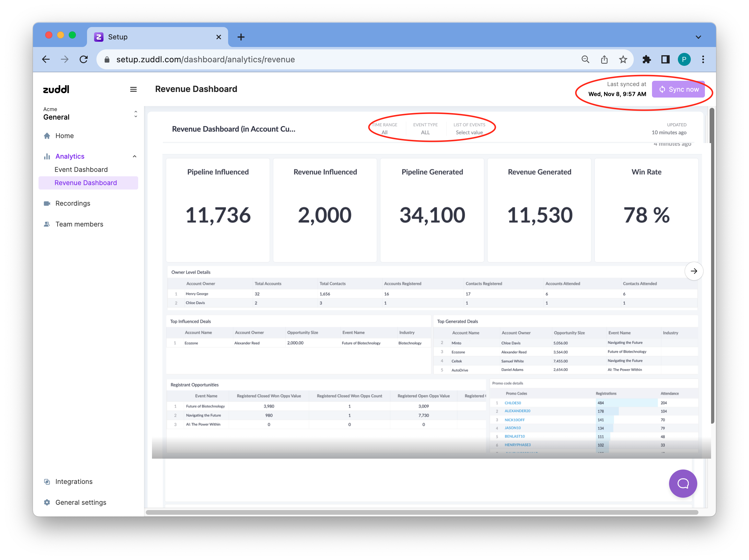
Task: Open the Acme General organization switcher
Action: (x=136, y=114)
